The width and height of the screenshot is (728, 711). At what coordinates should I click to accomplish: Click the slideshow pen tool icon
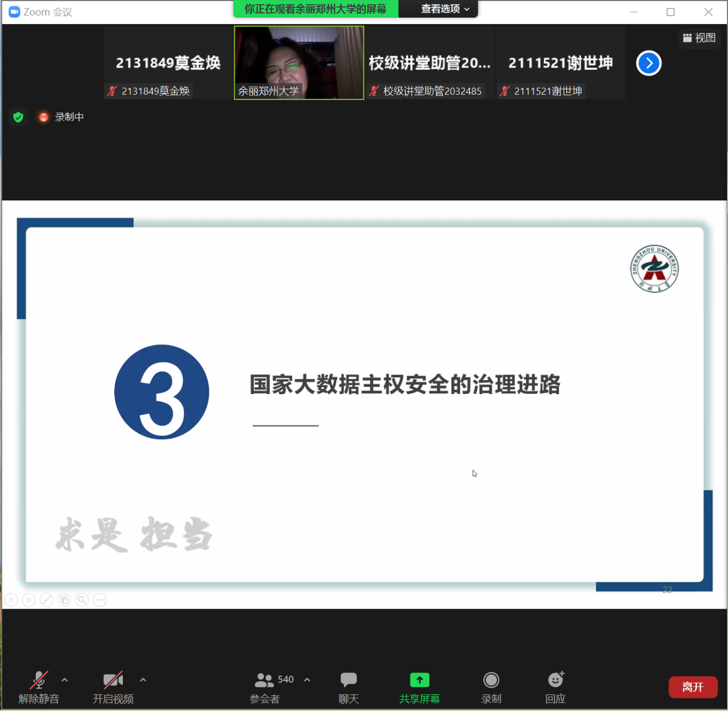coord(47,600)
